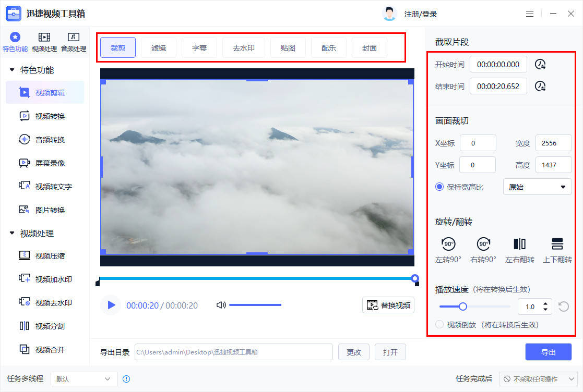This screenshot has height=392, width=583.
Task: Switch to the 视频处理 top icon
Action: click(44, 42)
